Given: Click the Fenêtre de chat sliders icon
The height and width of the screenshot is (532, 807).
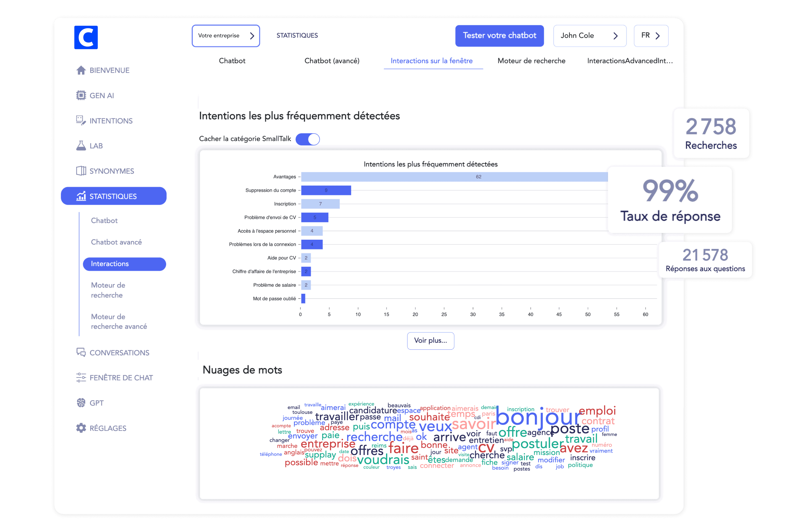Looking at the screenshot, I should point(81,377).
